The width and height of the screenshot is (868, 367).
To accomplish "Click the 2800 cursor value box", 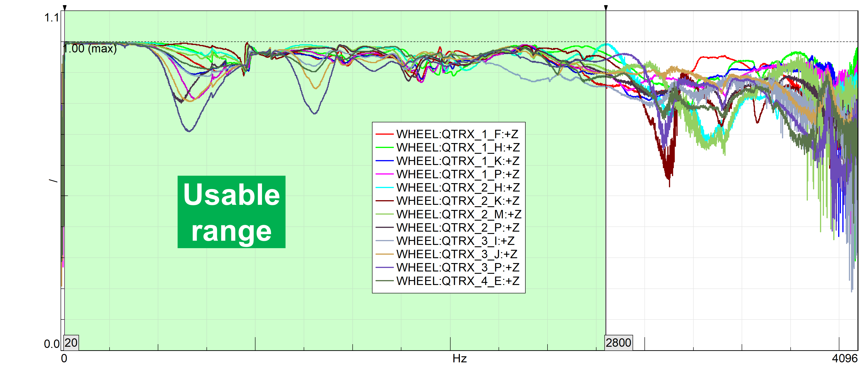I will coord(618,343).
